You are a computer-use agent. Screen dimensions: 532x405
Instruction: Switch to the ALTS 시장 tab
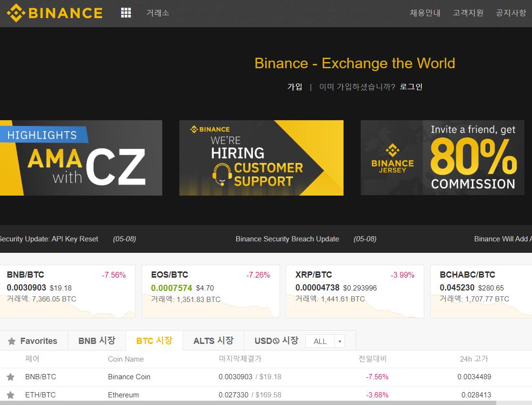click(213, 341)
